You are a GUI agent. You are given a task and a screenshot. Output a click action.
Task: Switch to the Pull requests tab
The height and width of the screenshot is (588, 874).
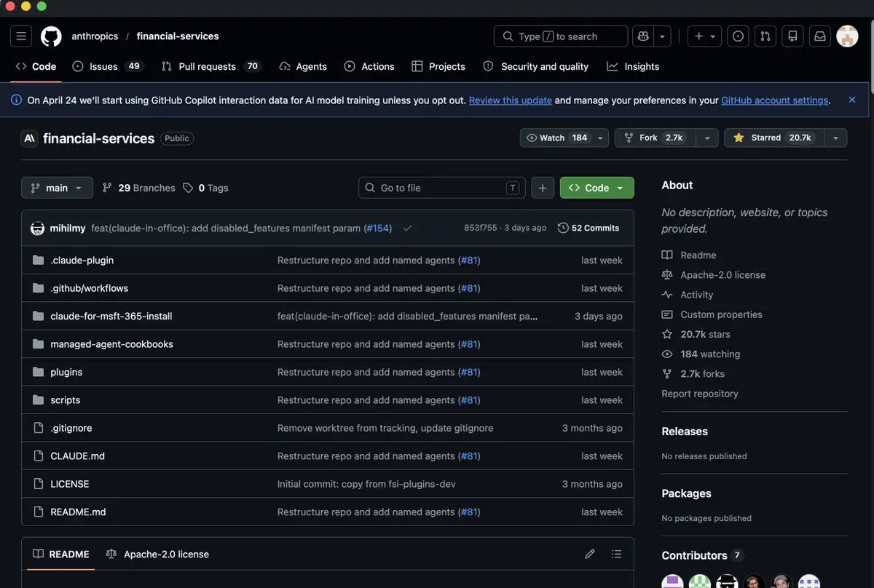[210, 66]
